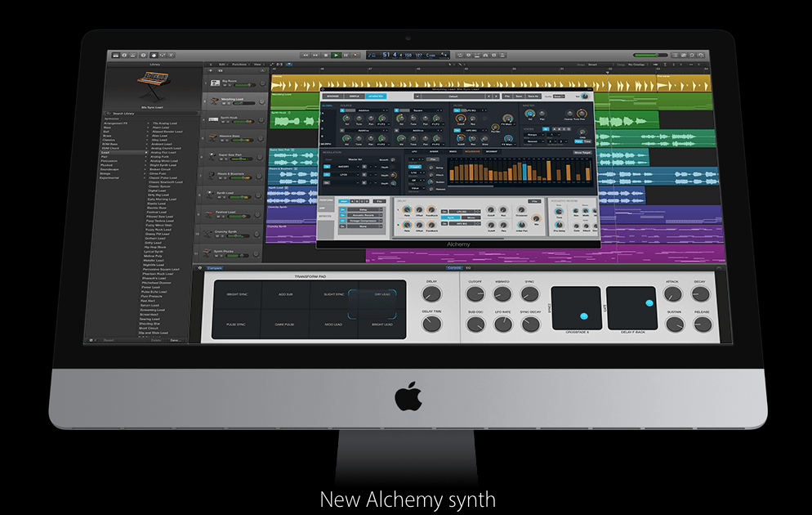Click the Rewind transport button
Viewport: 812px width, 515px height.
(306, 55)
